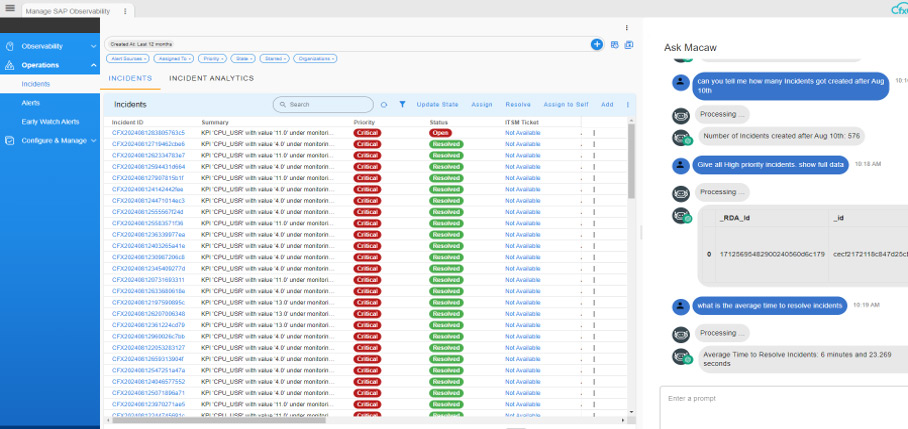Switch to the INCIDENTS tab
Screen dimensions: 908x429
point(130,78)
